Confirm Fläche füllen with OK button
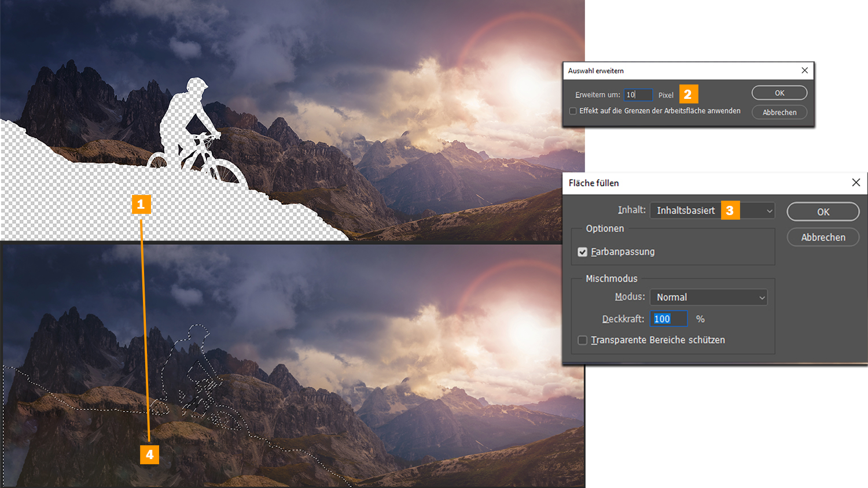This screenshot has height=488, width=868. [822, 212]
